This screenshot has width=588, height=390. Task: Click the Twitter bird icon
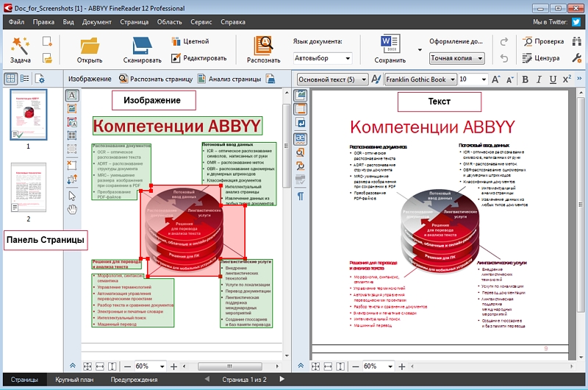(576, 22)
